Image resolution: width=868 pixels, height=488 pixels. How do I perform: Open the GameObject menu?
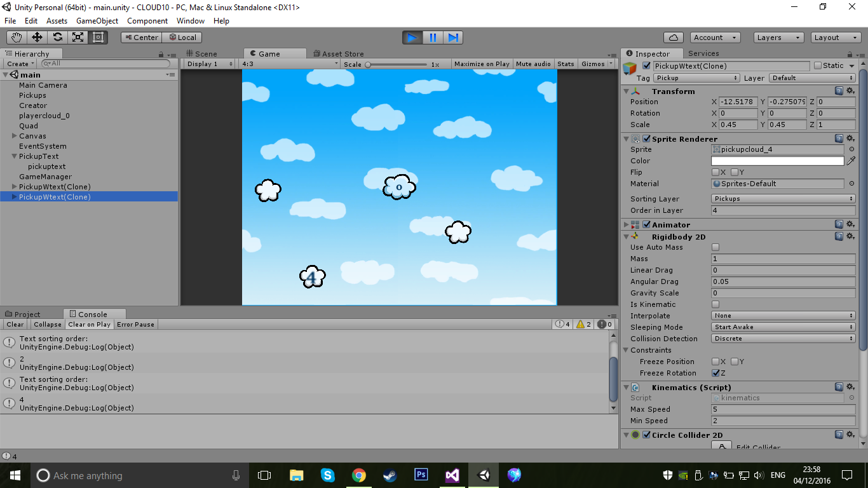pos(97,21)
